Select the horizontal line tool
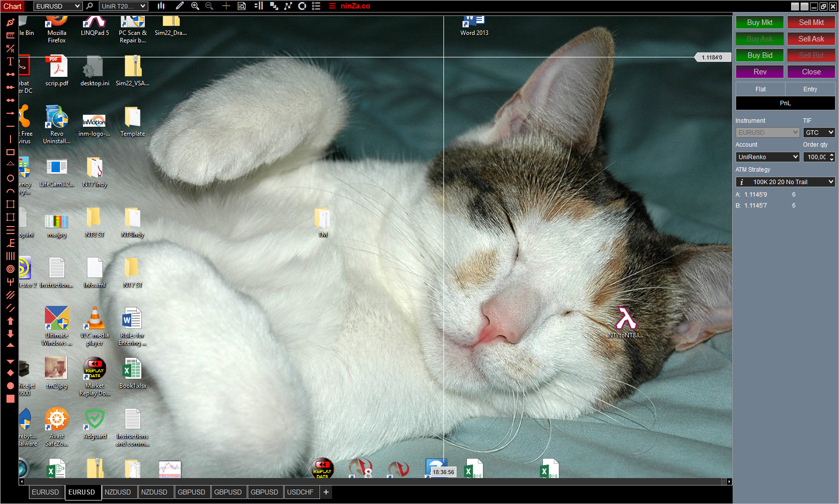This screenshot has height=504, width=839. [x=10, y=126]
